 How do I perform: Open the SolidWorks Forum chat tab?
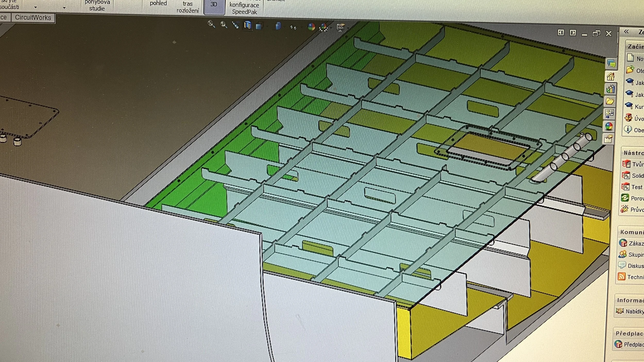tap(611, 63)
